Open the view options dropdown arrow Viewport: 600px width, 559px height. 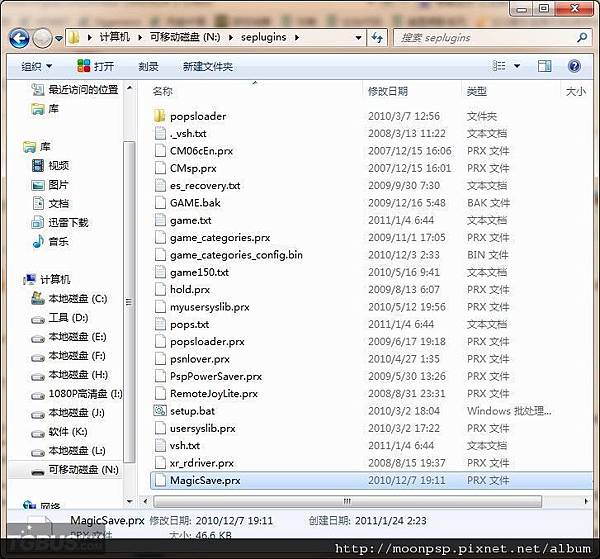[517, 66]
